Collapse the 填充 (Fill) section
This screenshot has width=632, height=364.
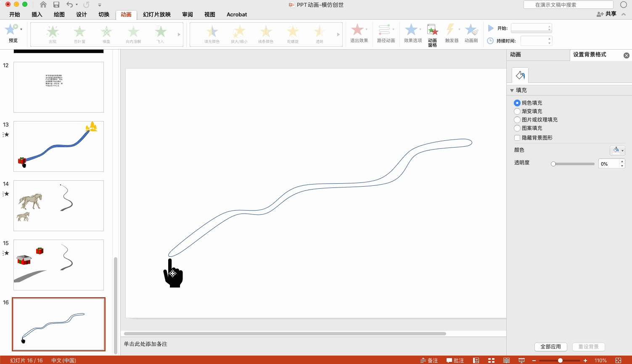(512, 90)
